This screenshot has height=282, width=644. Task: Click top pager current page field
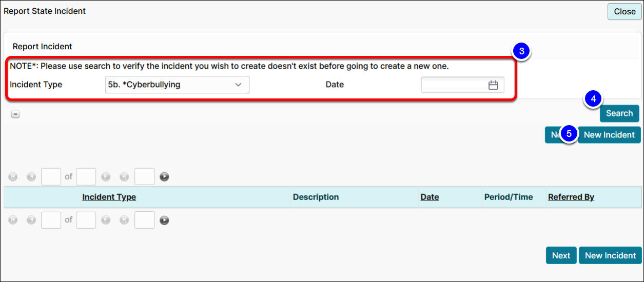click(x=51, y=176)
